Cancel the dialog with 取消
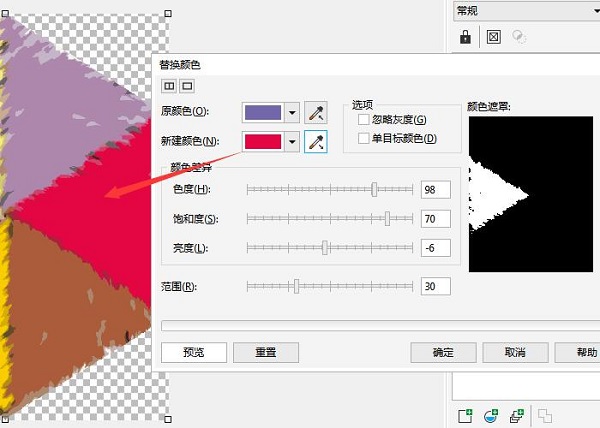Viewport: 600px width, 428px height. pyautogui.click(x=515, y=353)
